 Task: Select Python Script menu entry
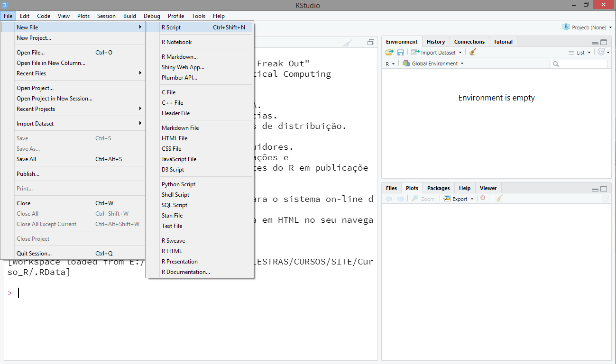pyautogui.click(x=178, y=184)
